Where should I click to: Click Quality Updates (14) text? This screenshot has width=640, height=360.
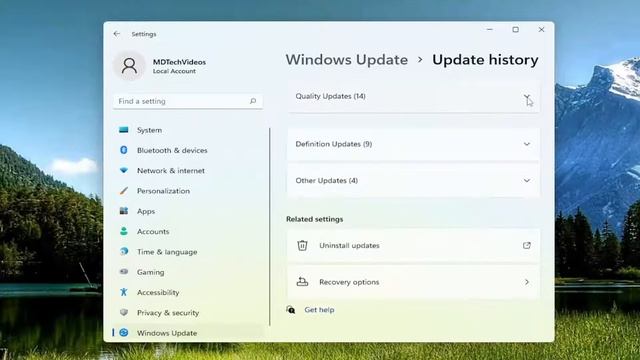coord(330,96)
